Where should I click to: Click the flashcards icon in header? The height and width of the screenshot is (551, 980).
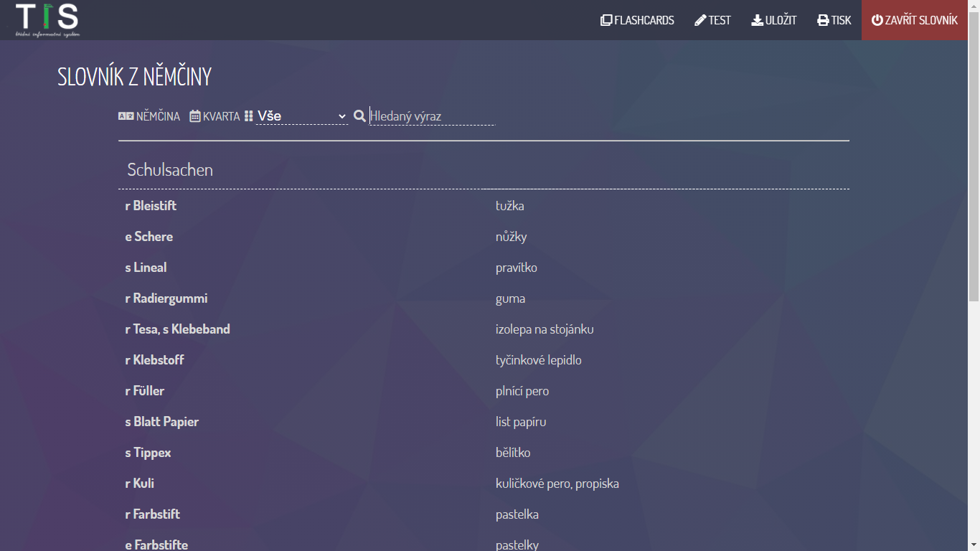606,20
